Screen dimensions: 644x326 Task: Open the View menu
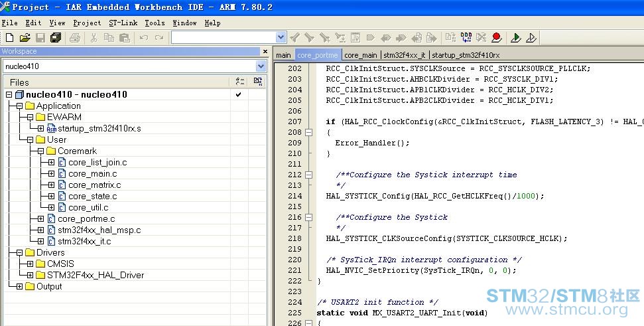tap(58, 23)
